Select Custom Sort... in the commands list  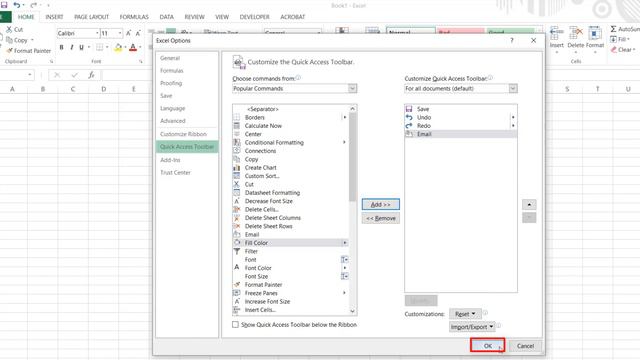[x=291, y=176]
